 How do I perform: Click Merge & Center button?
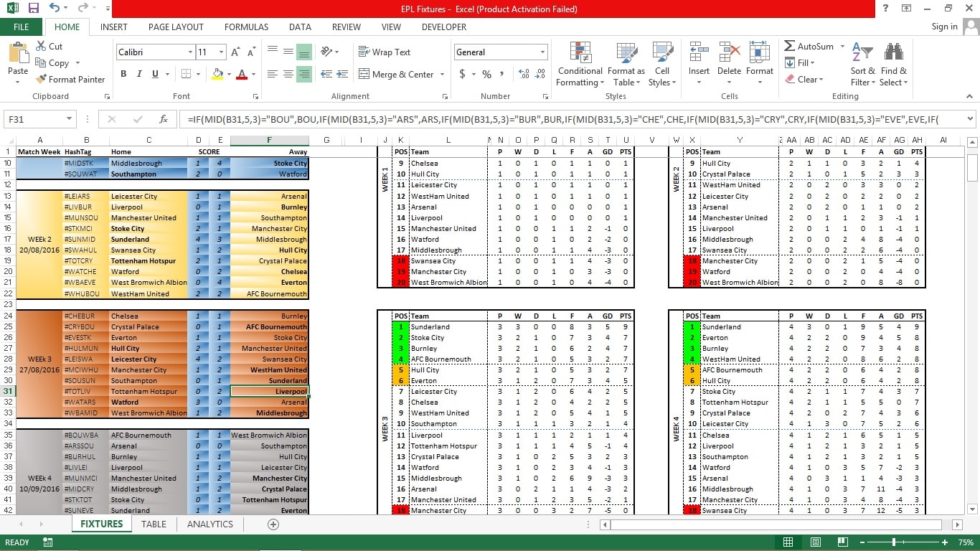pos(396,74)
